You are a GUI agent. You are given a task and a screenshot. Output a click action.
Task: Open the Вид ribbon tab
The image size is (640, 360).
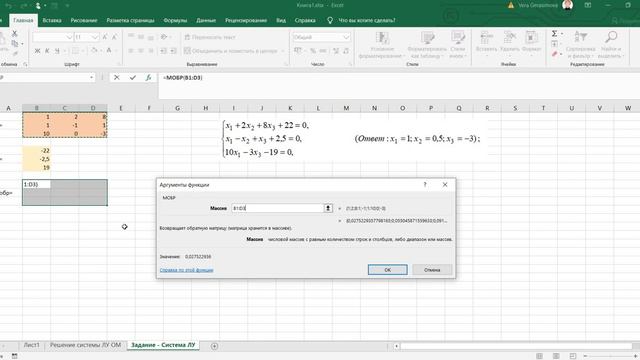281,20
